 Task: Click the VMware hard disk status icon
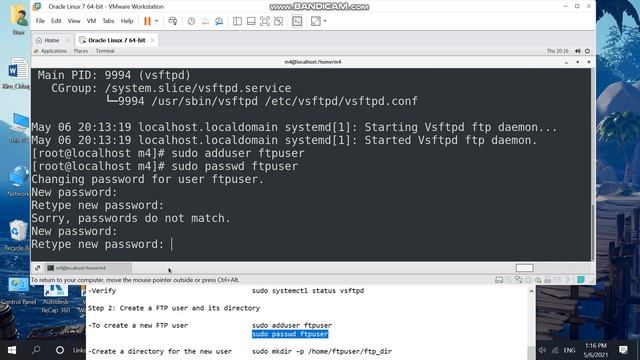(x=499, y=280)
